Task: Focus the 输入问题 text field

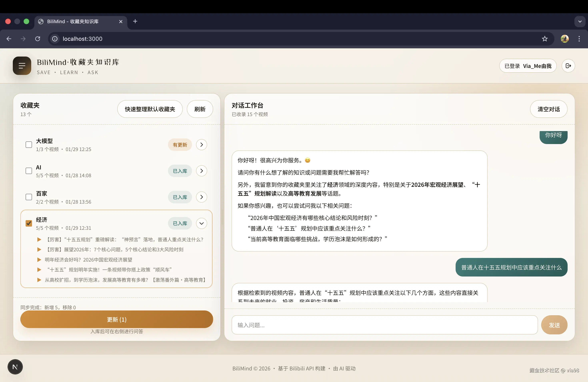Action: (x=384, y=325)
